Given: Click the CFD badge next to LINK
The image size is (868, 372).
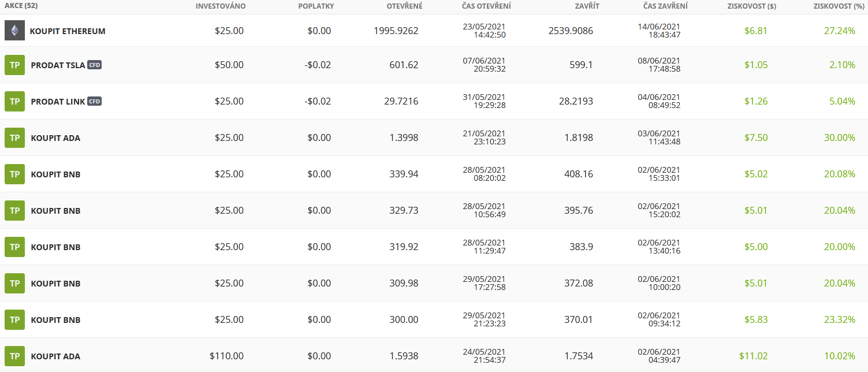Looking at the screenshot, I should coord(95,101).
